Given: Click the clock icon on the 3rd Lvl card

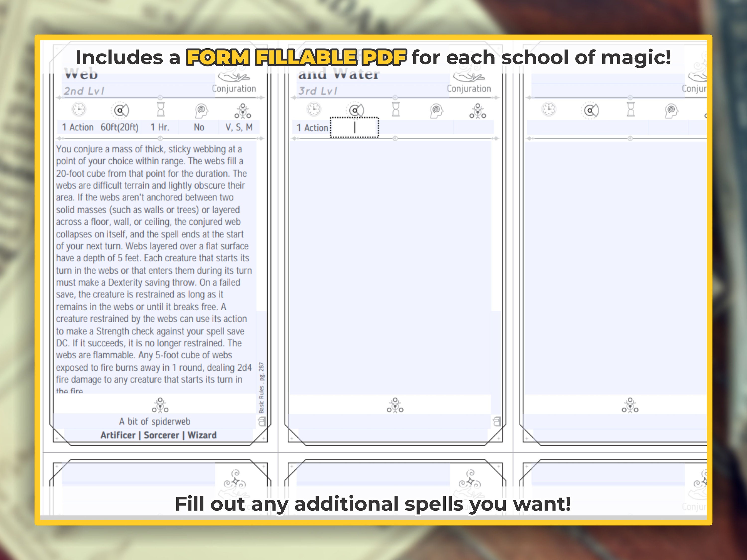Looking at the screenshot, I should point(314,109).
